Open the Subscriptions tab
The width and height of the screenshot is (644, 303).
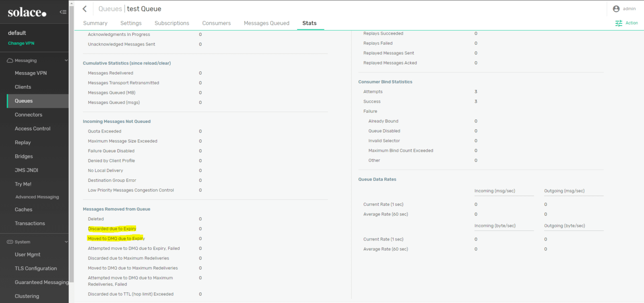pyautogui.click(x=172, y=23)
